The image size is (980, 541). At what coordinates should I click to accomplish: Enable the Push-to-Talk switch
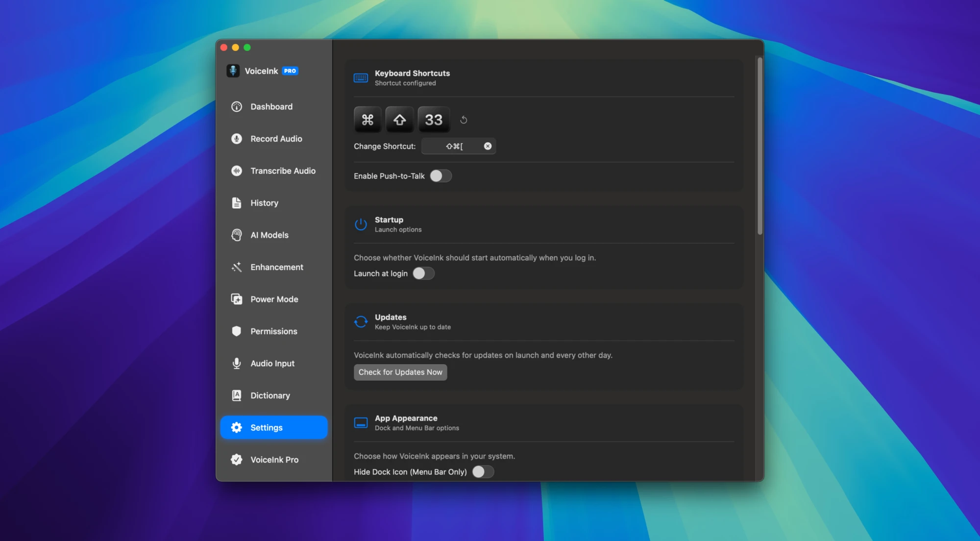tap(441, 176)
